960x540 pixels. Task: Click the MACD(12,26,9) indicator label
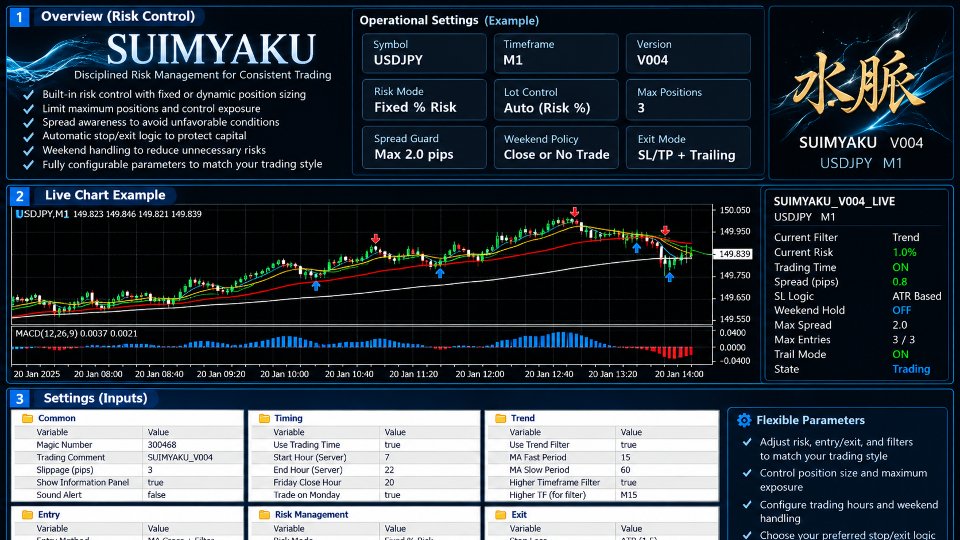[x=76, y=334]
